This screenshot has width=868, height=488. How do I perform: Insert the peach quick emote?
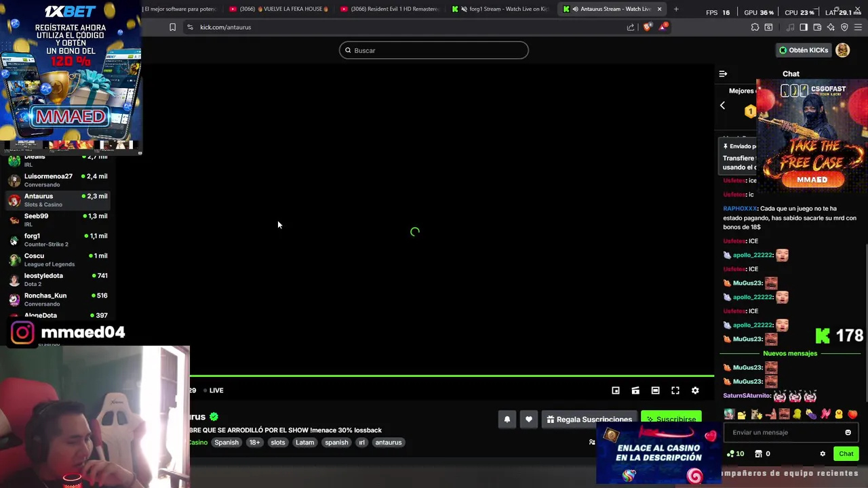point(852,414)
